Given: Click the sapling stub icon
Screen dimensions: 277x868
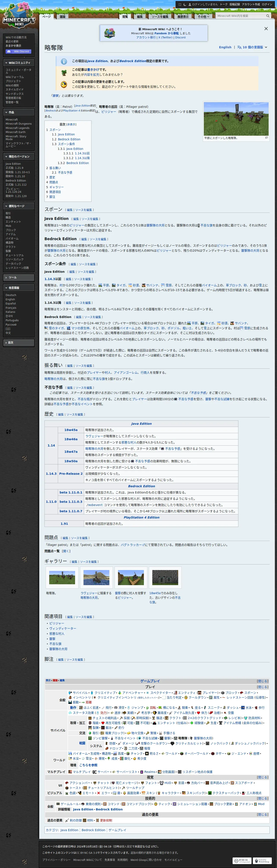Looking at the screenshot, I should [x=64, y=72].
